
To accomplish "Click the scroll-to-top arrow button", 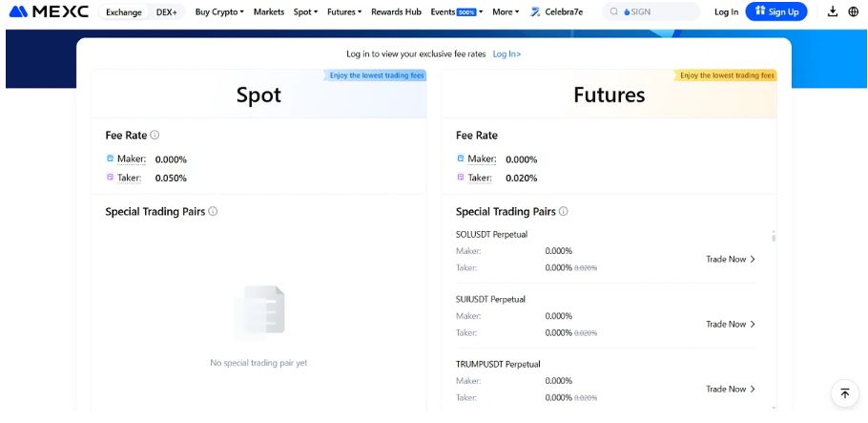I will pyautogui.click(x=844, y=393).
